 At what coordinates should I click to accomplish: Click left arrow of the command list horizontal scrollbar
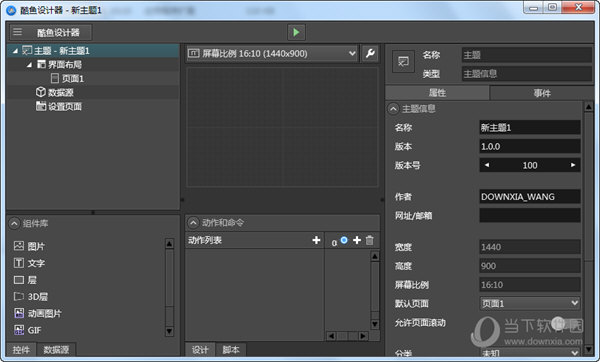coord(331,336)
